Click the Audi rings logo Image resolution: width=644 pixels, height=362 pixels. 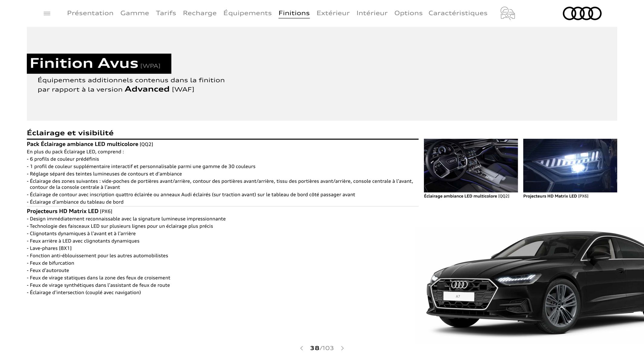coord(582,13)
